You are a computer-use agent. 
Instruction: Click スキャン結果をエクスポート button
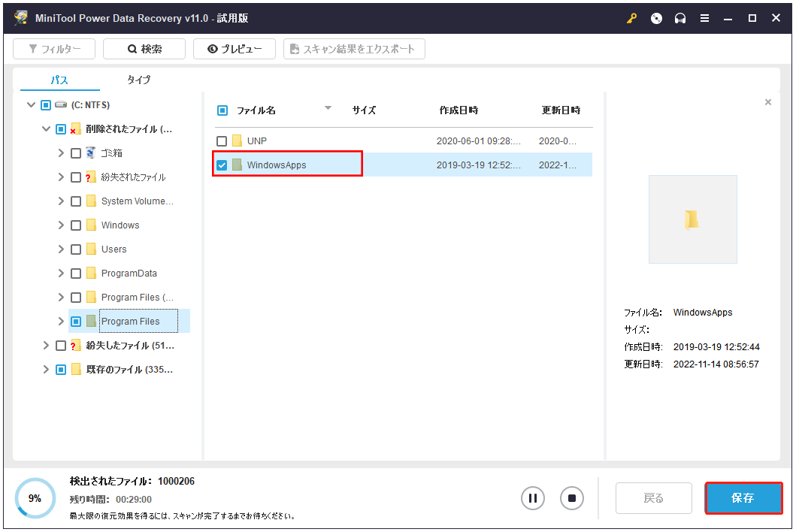tap(354, 49)
